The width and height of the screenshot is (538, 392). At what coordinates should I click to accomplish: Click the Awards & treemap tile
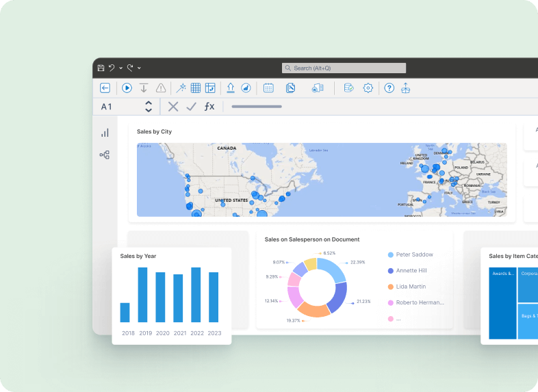coord(502,303)
